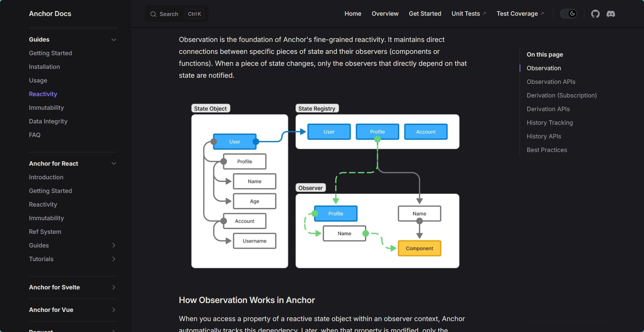
Task: Open the GitHub repository icon
Action: 595,14
